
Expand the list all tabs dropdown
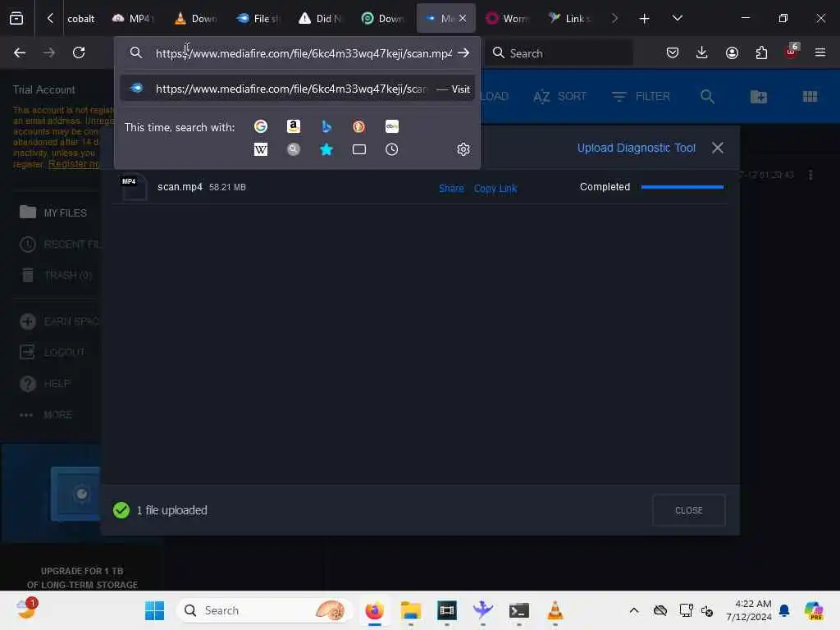(677, 18)
